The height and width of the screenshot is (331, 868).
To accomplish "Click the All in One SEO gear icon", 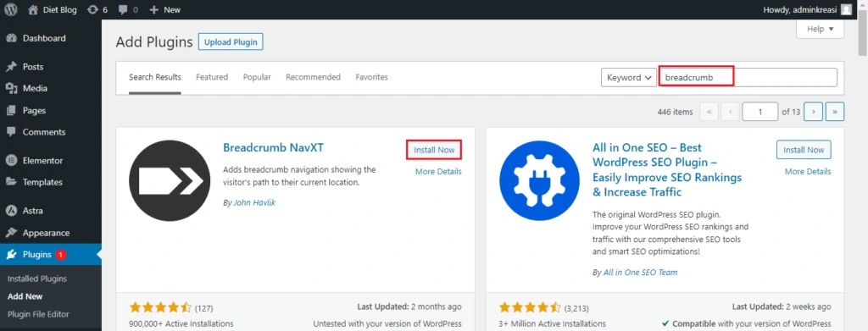I will [x=540, y=180].
